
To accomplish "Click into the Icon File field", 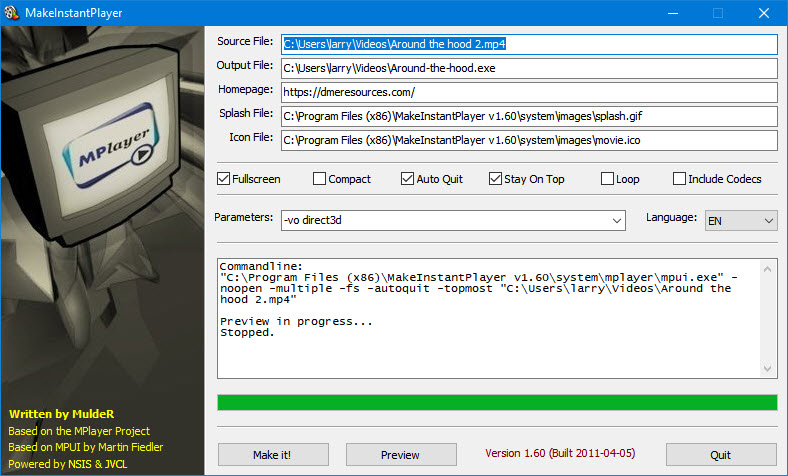I will (528, 140).
